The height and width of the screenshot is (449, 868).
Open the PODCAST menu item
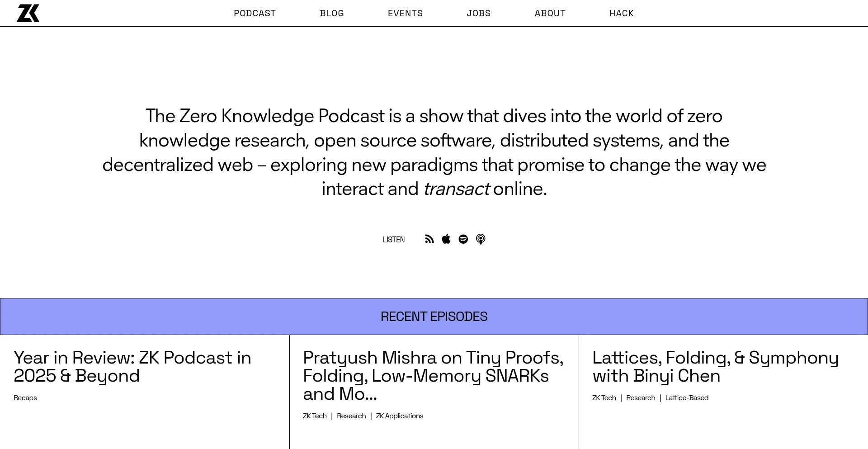point(255,13)
